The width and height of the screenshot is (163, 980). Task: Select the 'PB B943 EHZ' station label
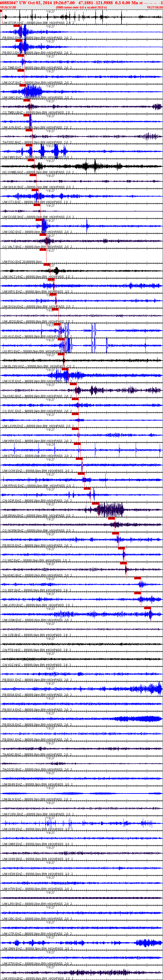coord(12,38)
